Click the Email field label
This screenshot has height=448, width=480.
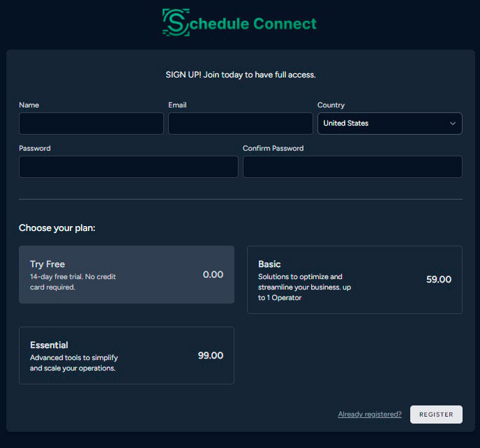(177, 105)
